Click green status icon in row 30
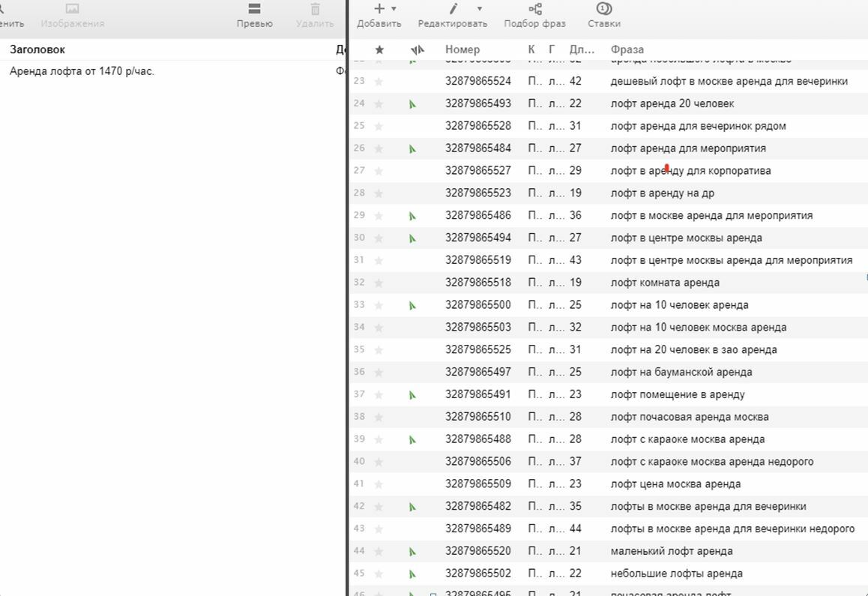The image size is (868, 596). [x=412, y=238]
